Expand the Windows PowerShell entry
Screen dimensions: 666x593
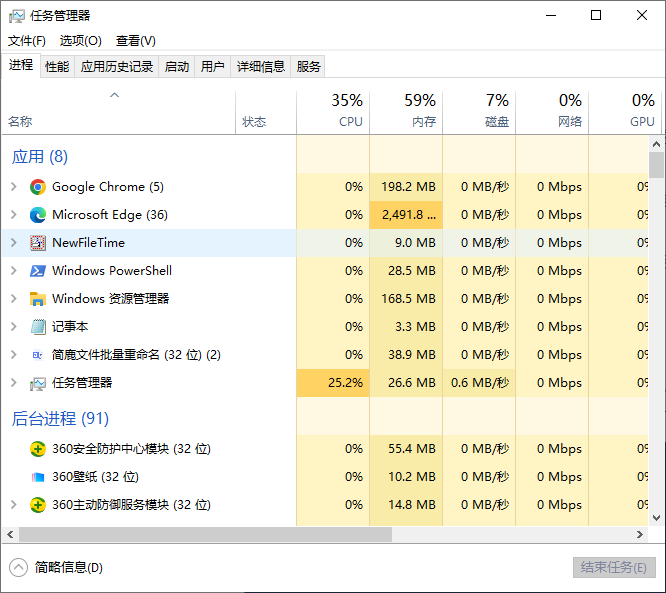pos(14,271)
